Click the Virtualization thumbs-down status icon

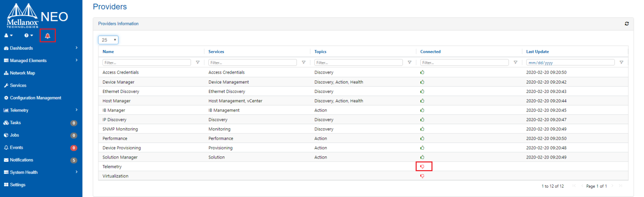pos(422,176)
